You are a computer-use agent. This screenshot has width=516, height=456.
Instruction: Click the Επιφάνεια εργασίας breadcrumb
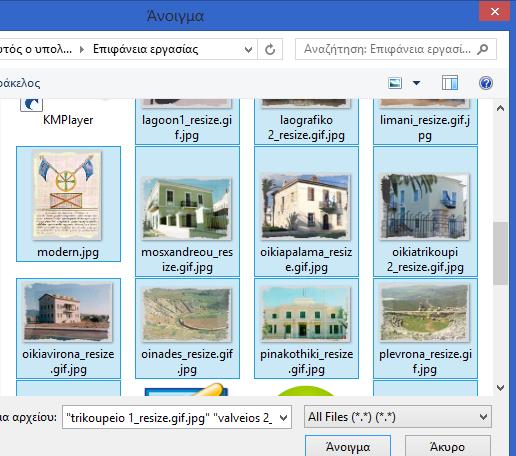(x=145, y=49)
